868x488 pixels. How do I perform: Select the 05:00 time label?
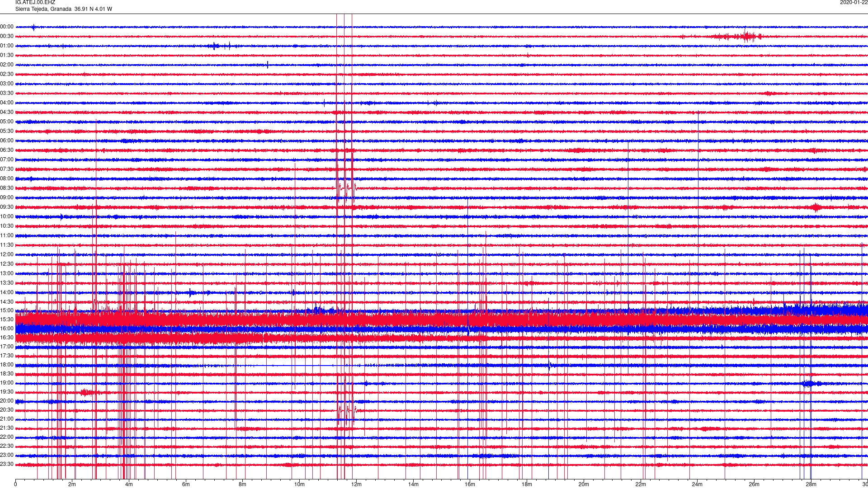(x=7, y=122)
